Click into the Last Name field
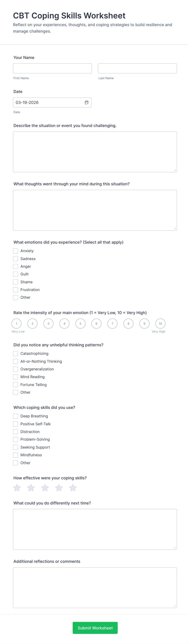Screen dimensions: 188x644 (137, 68)
